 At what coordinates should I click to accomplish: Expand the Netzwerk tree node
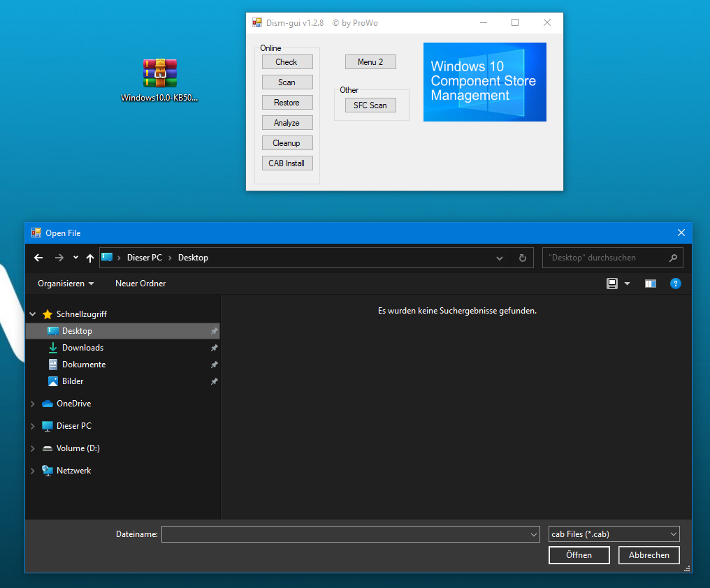click(33, 471)
